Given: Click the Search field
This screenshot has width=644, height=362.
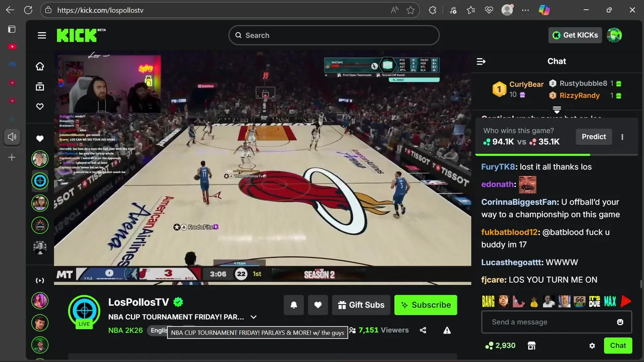Looking at the screenshot, I should click(x=334, y=35).
